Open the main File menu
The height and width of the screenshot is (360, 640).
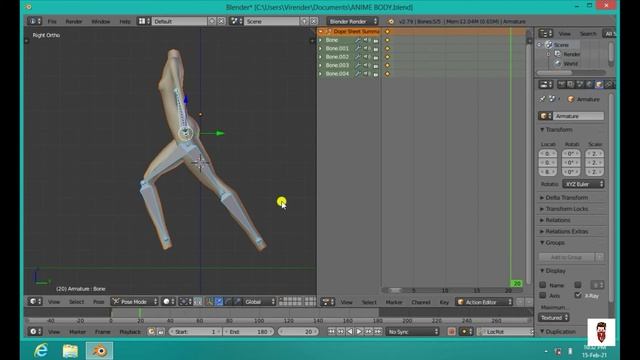click(x=52, y=21)
